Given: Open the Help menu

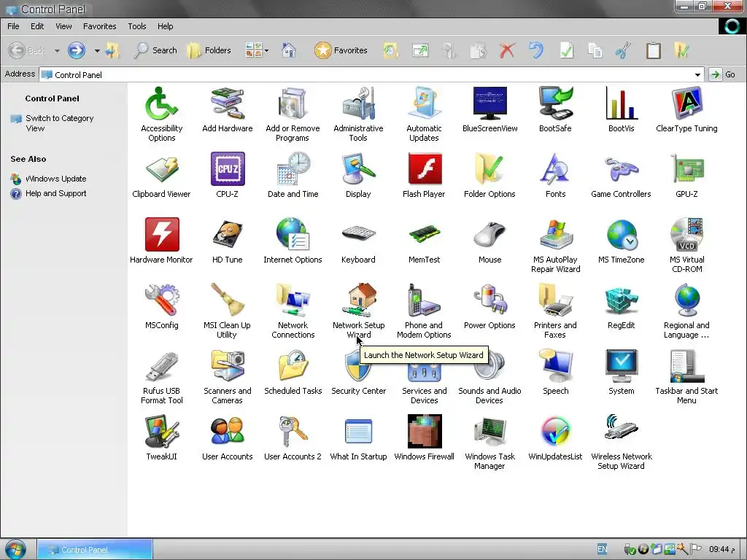Looking at the screenshot, I should [166, 26].
